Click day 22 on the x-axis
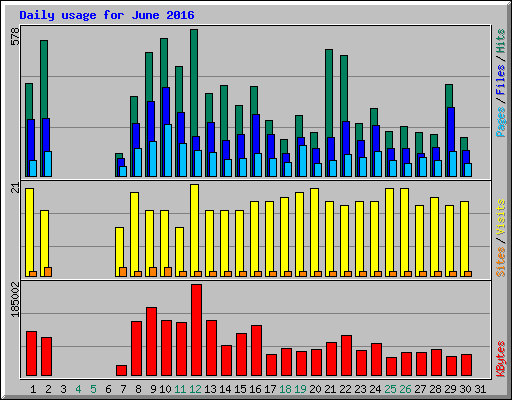 tap(345, 389)
